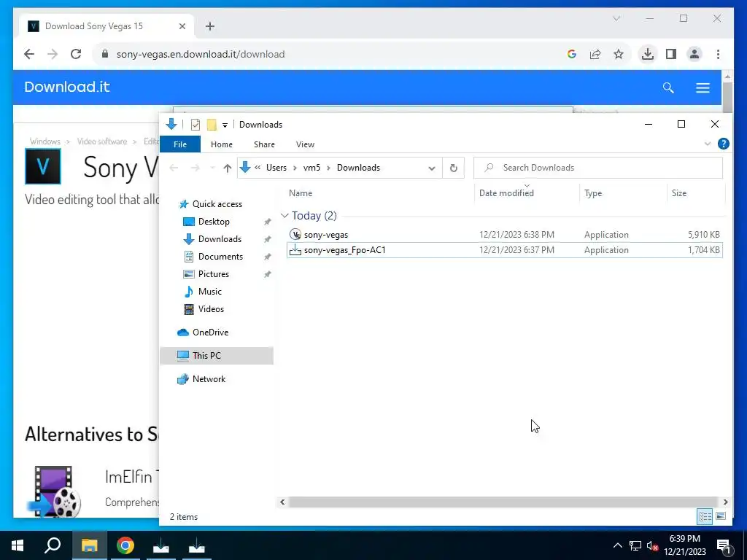This screenshot has width=747, height=560.
Task: Open the Chrome three-dot menu
Action: 718,54
